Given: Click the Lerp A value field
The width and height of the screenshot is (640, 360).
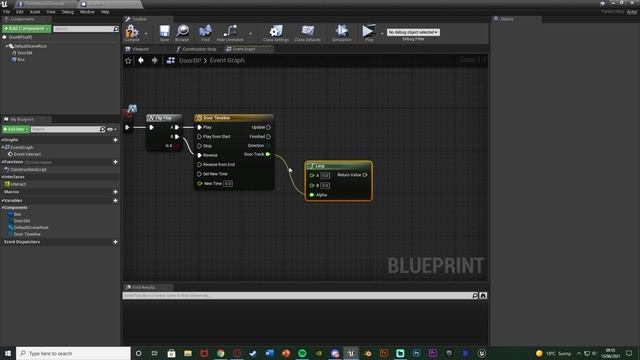Looking at the screenshot, I should tap(325, 176).
